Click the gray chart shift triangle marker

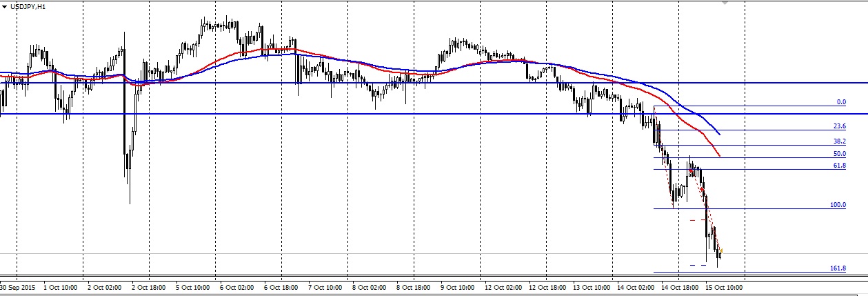[723, 3]
